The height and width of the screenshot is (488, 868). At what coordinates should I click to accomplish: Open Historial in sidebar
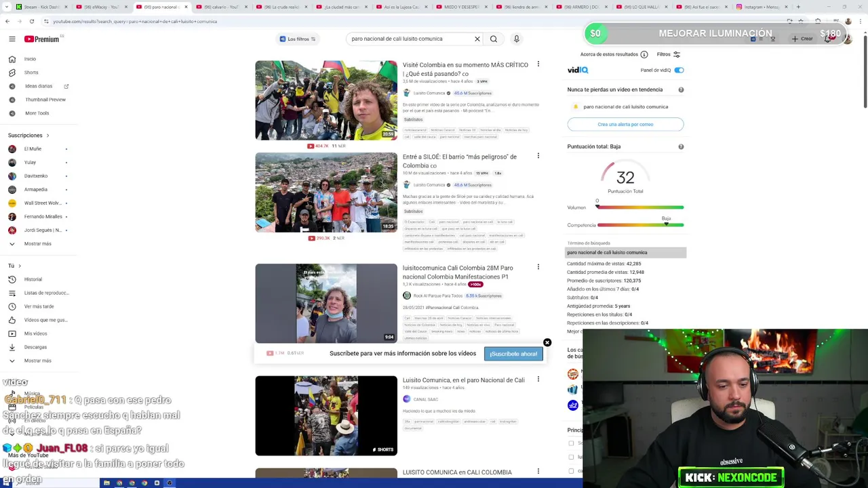[x=33, y=279]
